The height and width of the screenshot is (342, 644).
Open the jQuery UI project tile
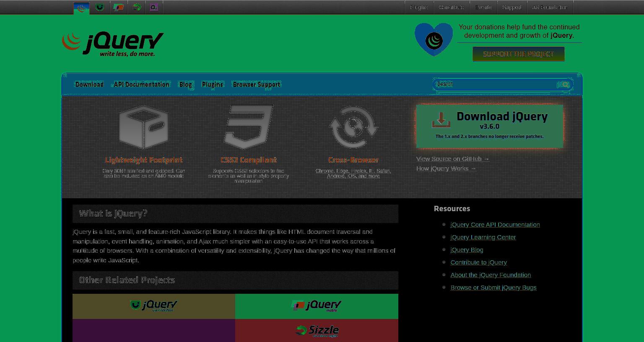[x=154, y=306]
